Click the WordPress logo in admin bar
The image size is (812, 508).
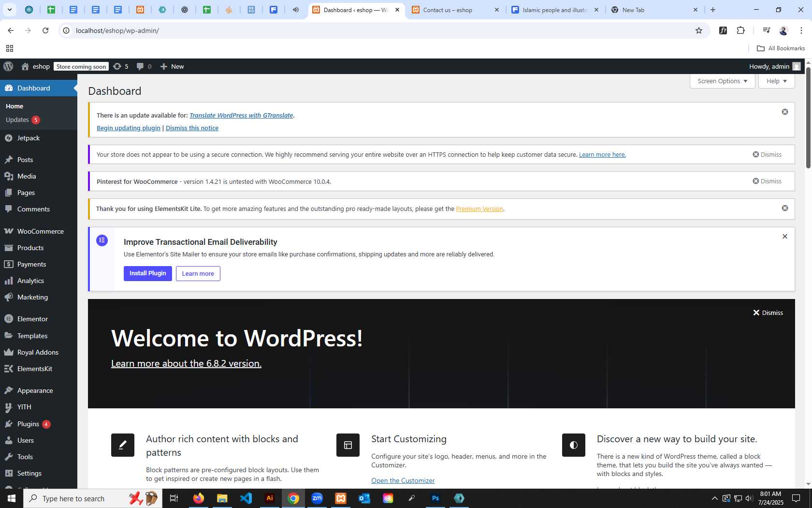click(x=8, y=66)
